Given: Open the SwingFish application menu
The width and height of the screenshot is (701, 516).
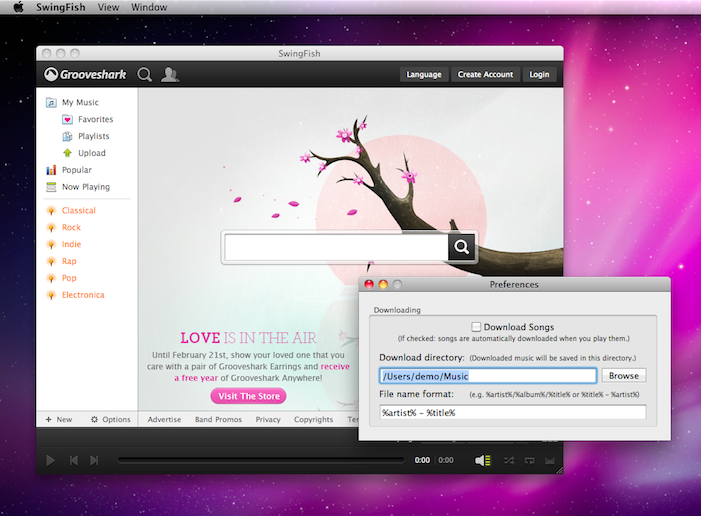Looking at the screenshot, I should click(61, 7).
